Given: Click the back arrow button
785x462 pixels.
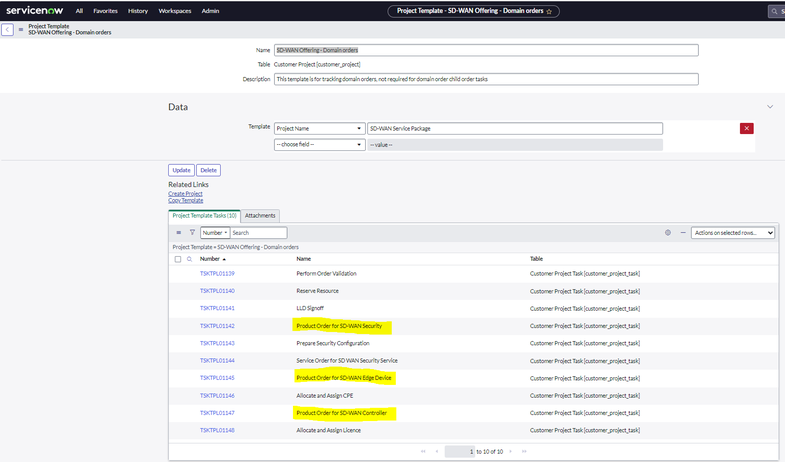Looking at the screenshot, I should (x=8, y=30).
